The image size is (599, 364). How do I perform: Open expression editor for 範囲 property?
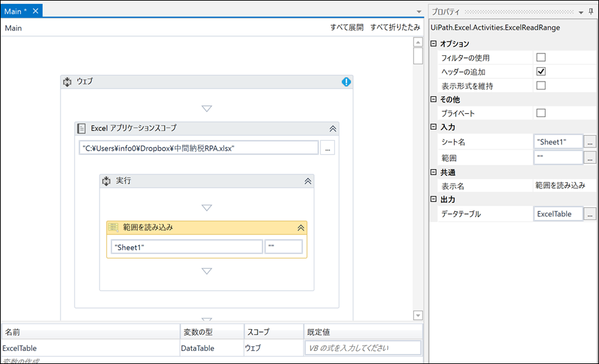tap(590, 157)
